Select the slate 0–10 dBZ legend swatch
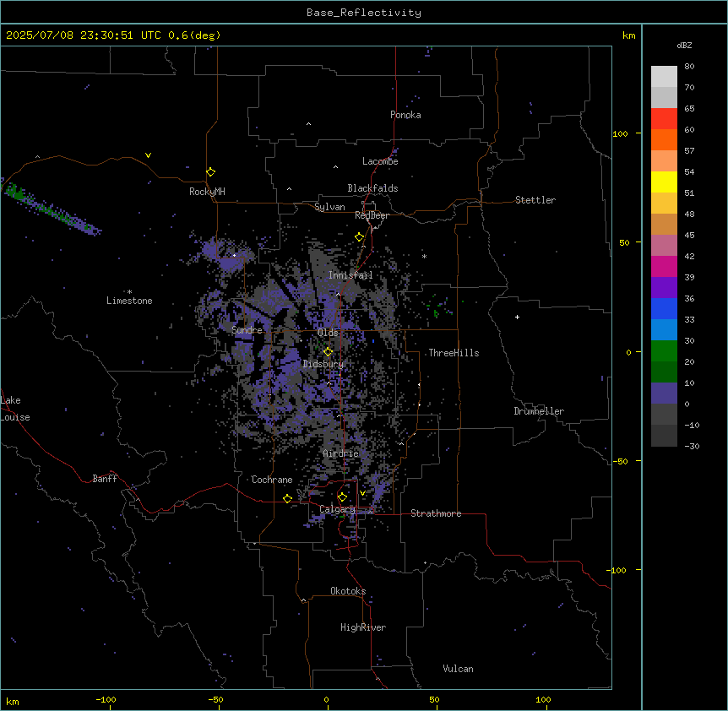 664,393
